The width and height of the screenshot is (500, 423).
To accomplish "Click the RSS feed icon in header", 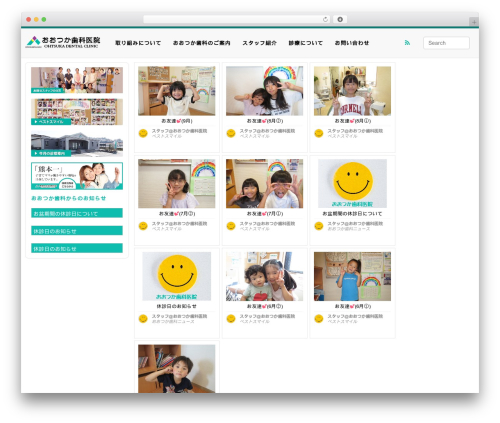I will point(407,43).
